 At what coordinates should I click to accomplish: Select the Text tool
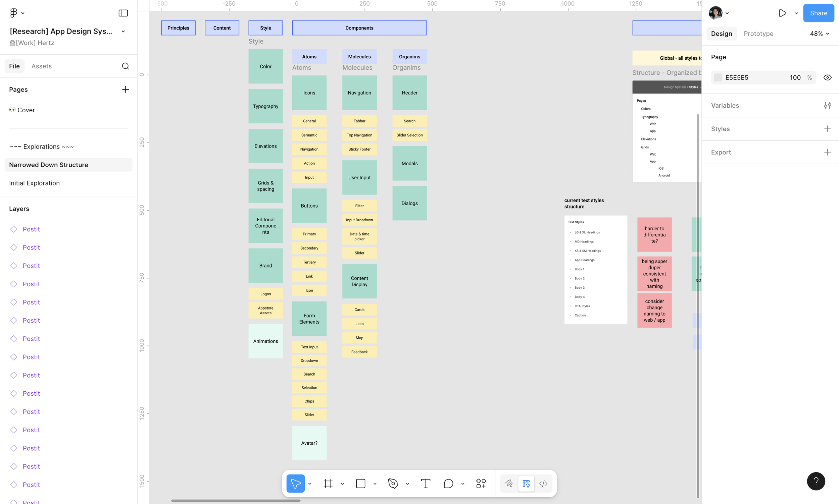[x=426, y=483]
